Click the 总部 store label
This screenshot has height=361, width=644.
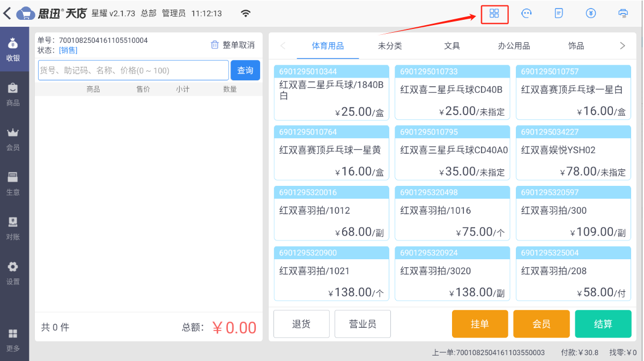149,13
